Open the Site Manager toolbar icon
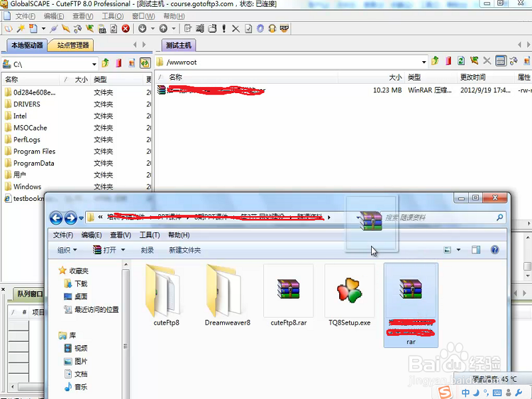 pos(9,29)
